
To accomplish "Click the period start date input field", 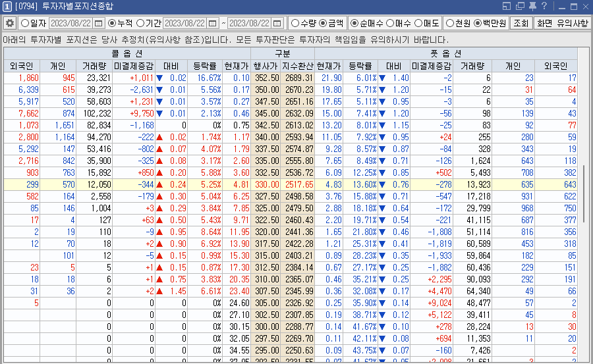I will pos(185,24).
